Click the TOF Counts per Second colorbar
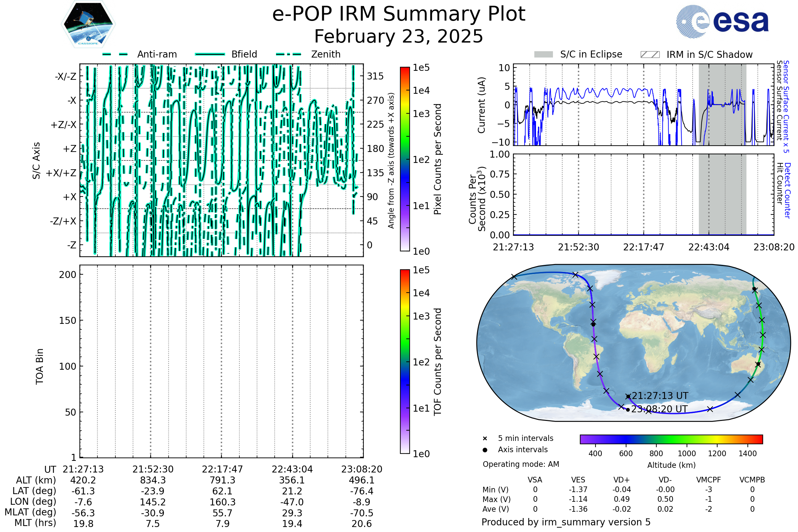 (x=405, y=362)
